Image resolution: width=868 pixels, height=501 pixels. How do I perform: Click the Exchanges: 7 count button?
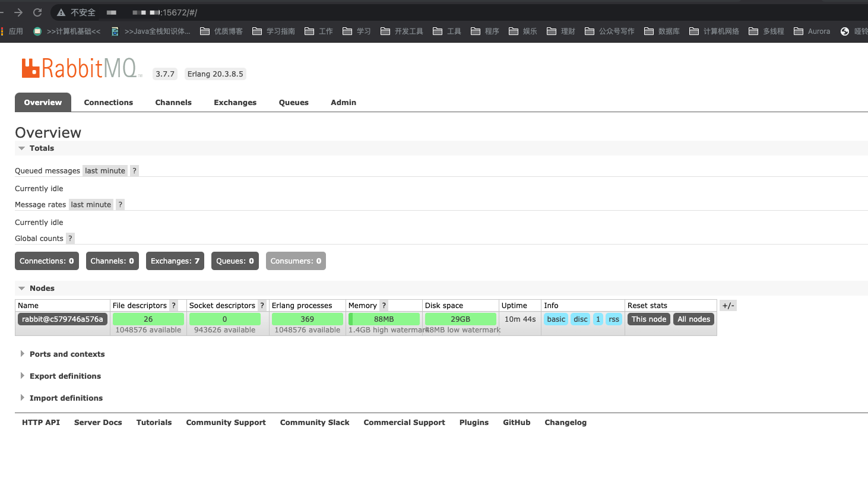coord(175,261)
